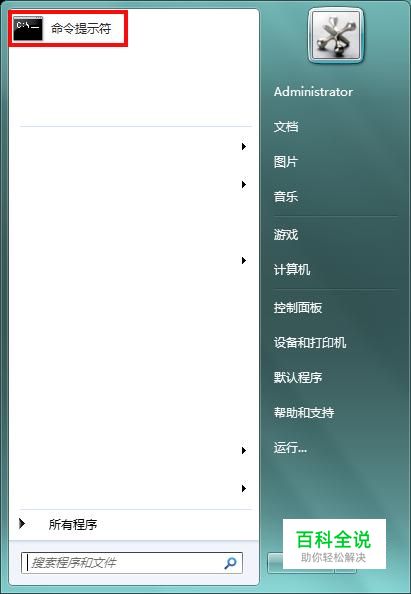
Task: Expand the first submenu arrow below the separator
Action: 244,147
